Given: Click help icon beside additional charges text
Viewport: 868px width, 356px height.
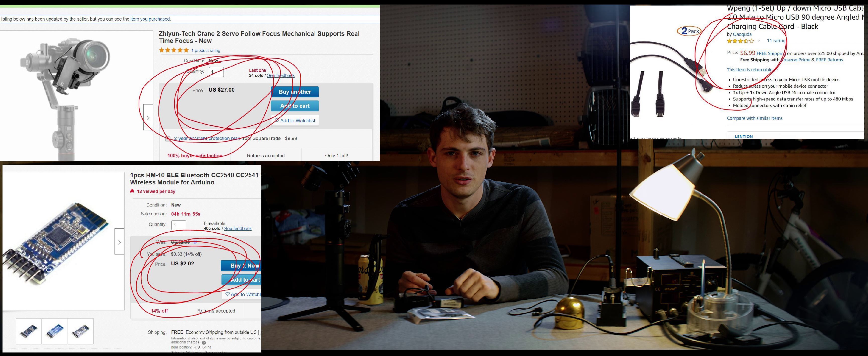Looking at the screenshot, I should [204, 342].
